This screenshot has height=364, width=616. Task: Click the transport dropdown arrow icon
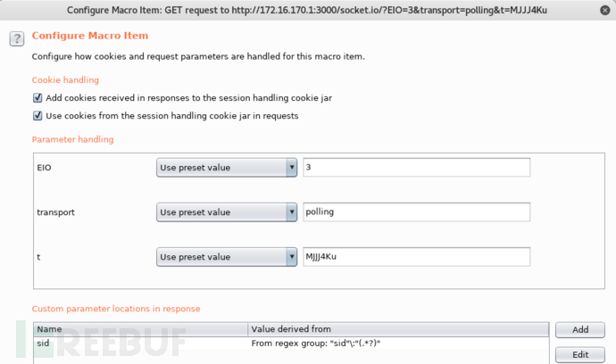292,212
